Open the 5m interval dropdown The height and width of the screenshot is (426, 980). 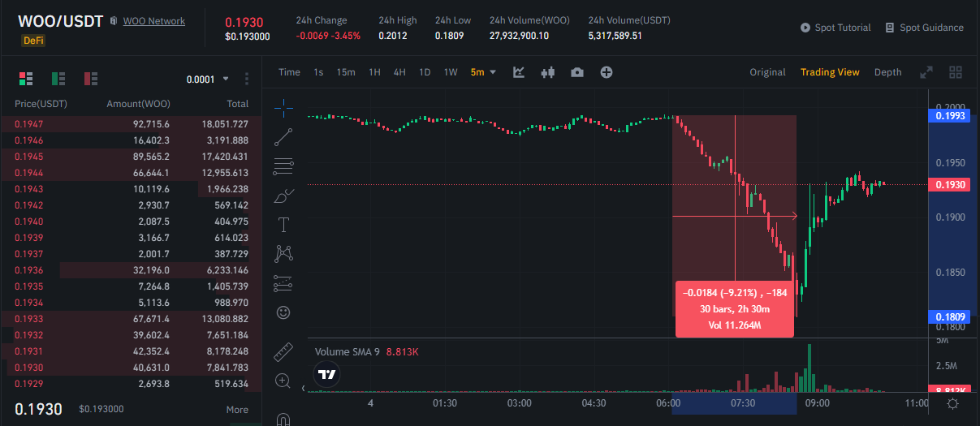click(483, 72)
